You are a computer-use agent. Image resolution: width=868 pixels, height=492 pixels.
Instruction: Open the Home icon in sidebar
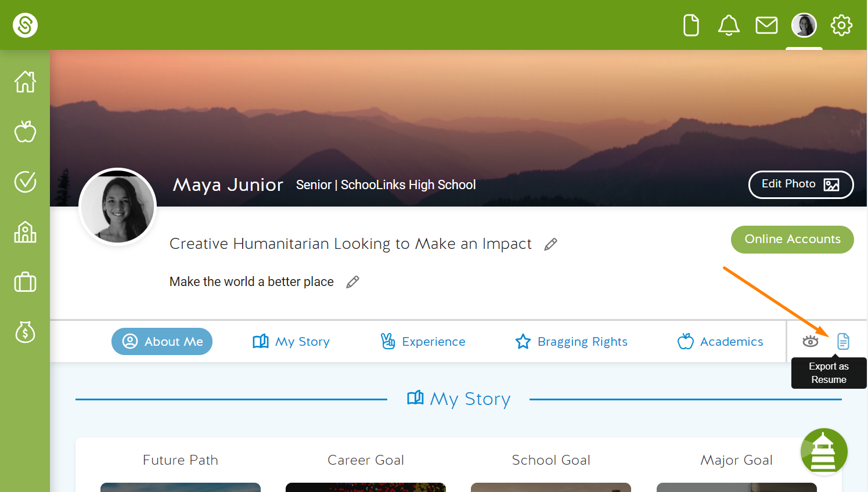click(25, 81)
